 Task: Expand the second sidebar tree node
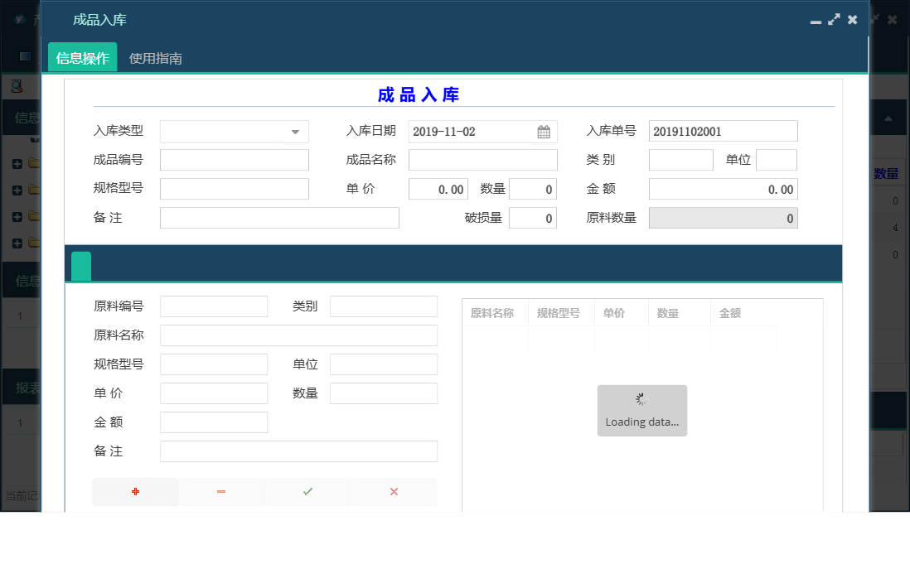pos(17,189)
